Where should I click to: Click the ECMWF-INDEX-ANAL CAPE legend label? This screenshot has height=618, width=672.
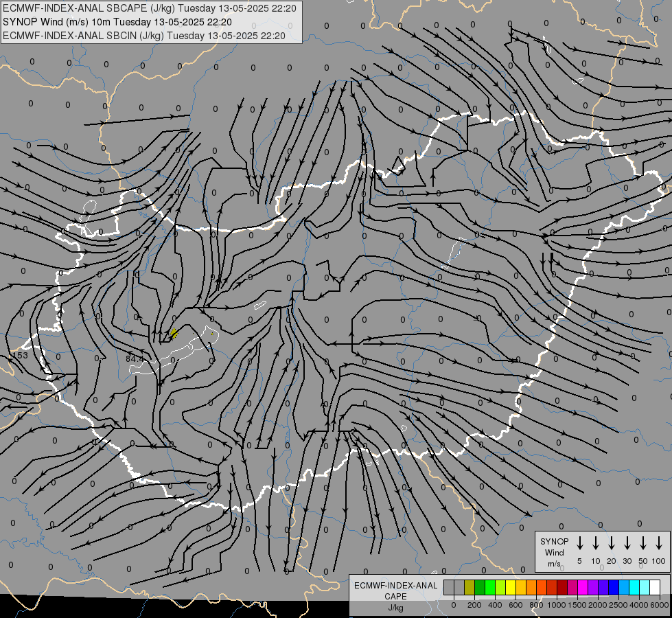coord(395,591)
